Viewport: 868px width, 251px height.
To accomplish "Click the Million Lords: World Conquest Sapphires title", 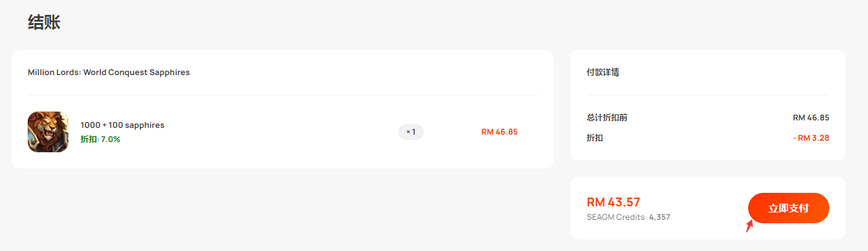I will click(x=109, y=72).
